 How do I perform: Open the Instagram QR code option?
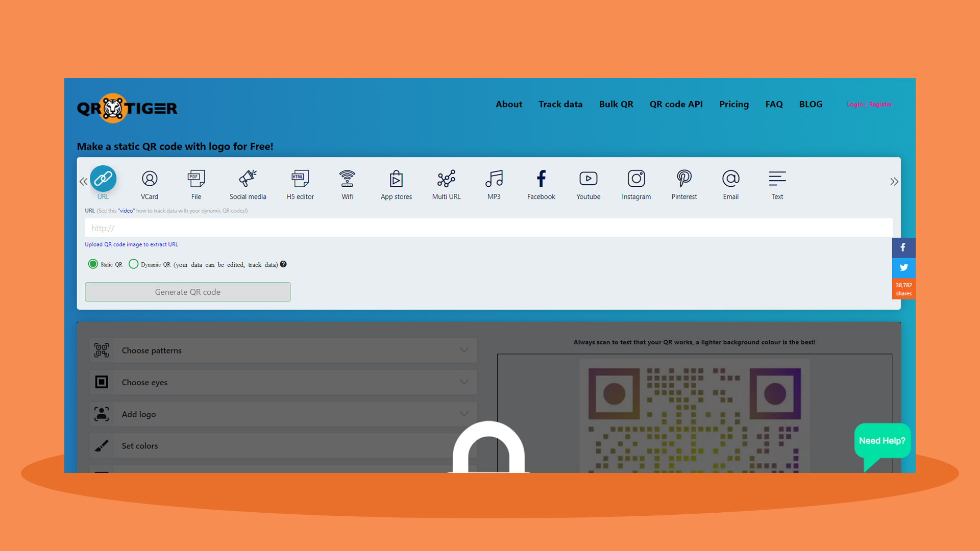(636, 184)
